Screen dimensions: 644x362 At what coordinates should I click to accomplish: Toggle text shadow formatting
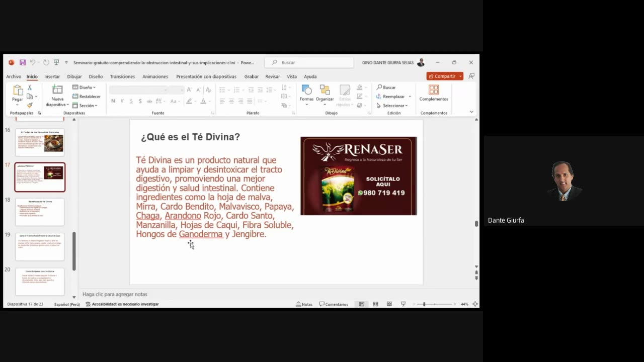coord(140,101)
